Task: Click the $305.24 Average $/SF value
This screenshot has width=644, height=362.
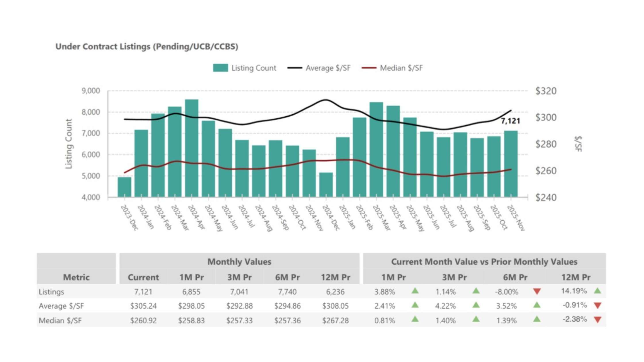Action: point(143,306)
